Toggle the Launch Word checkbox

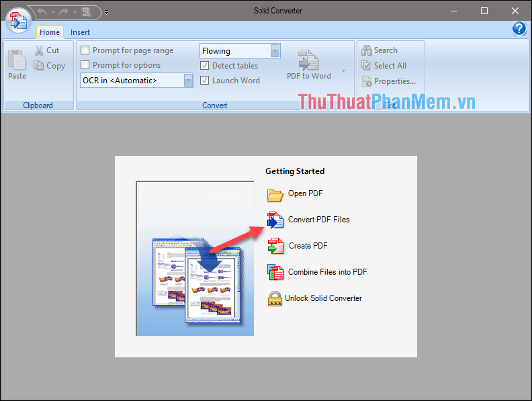[205, 81]
